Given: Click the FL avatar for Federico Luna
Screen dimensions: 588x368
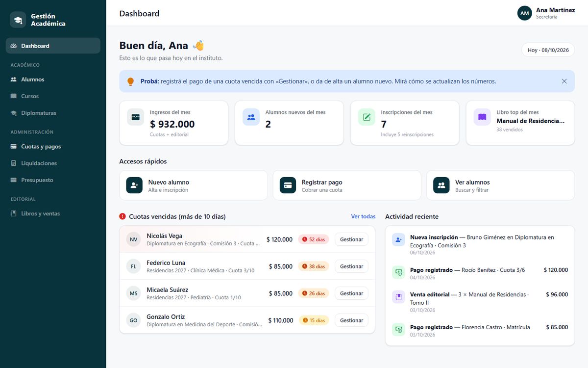Looking at the screenshot, I should [133, 266].
